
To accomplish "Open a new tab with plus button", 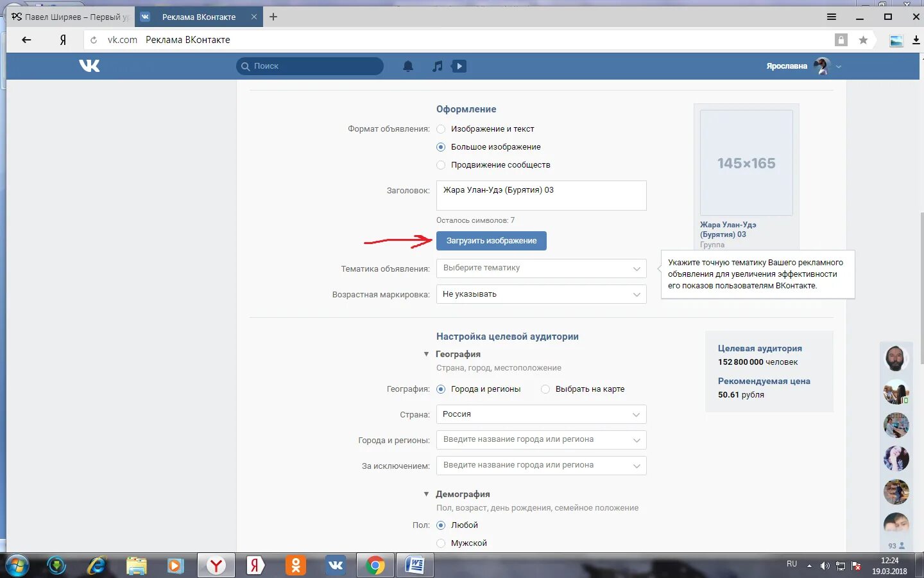I will pos(273,17).
